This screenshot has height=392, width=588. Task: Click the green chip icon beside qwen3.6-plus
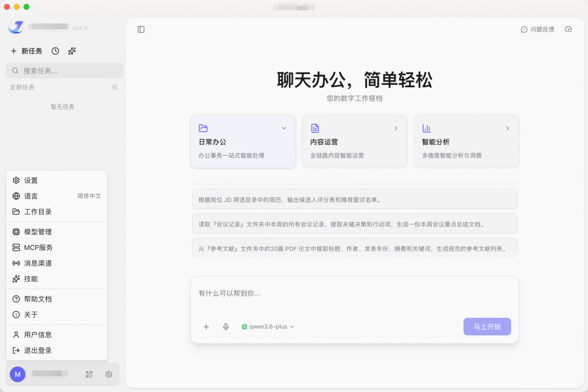[x=244, y=327]
